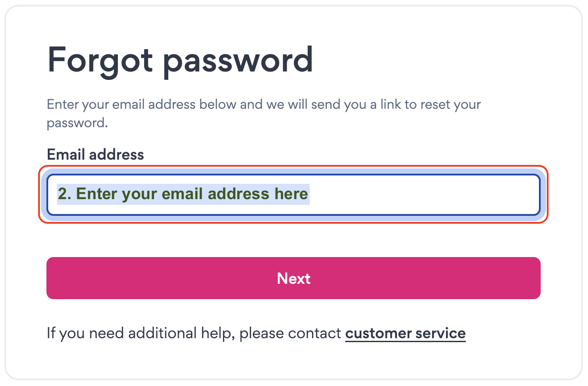Screen dimensions: 588x386
Task: Click the Next label inside the button
Action: [x=294, y=278]
